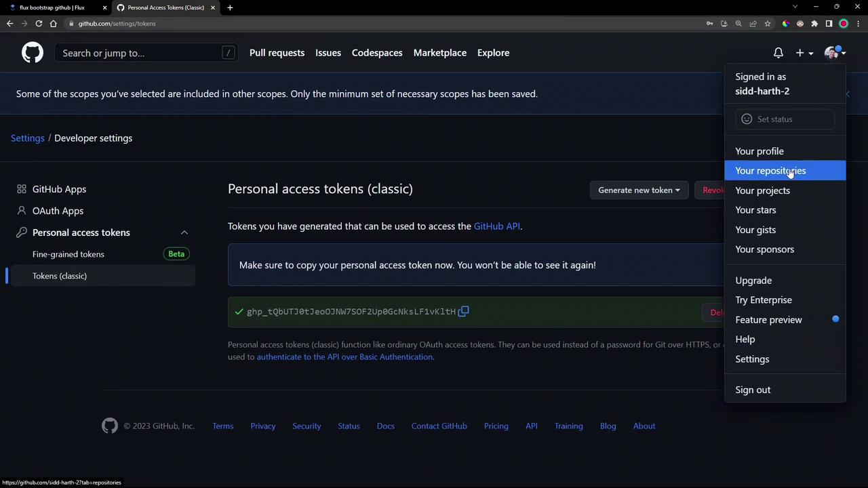Screen dimensions: 868x488
Task: Open the Docs footer link
Action: pos(386,426)
